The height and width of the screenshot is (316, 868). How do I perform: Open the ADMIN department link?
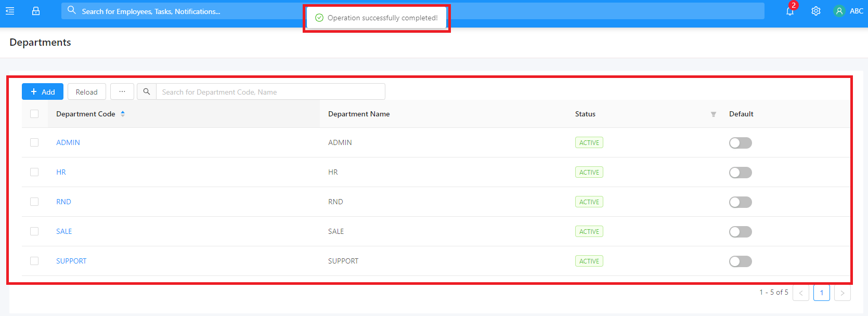click(68, 142)
